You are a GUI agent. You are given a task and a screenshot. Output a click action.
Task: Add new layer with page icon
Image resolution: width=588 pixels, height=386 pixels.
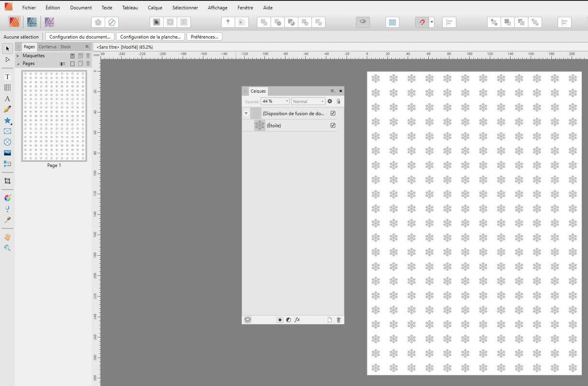coord(330,320)
